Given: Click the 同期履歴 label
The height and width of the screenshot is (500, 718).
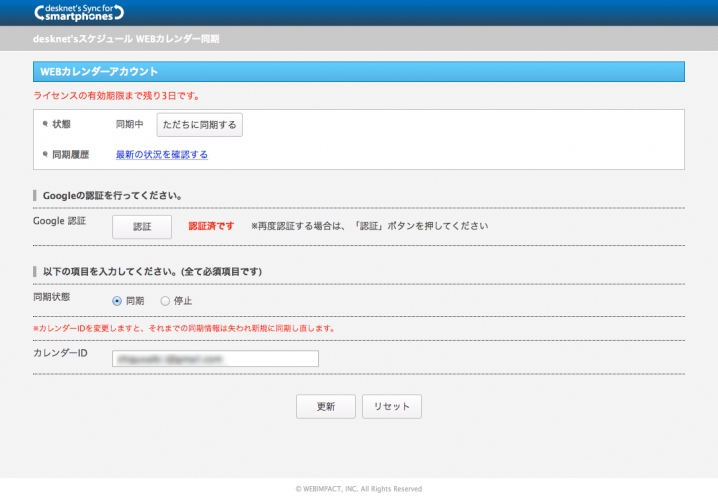Looking at the screenshot, I should pos(71,155).
